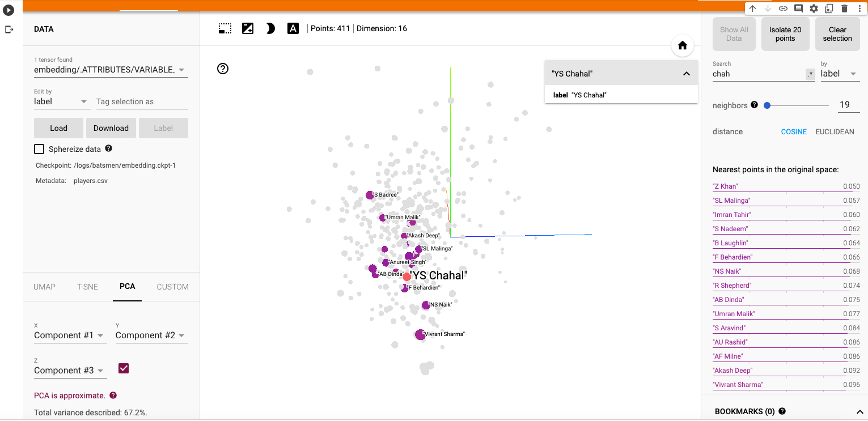Toggle the Sphereize data checkbox
Image resolution: width=868 pixels, height=421 pixels.
click(39, 149)
